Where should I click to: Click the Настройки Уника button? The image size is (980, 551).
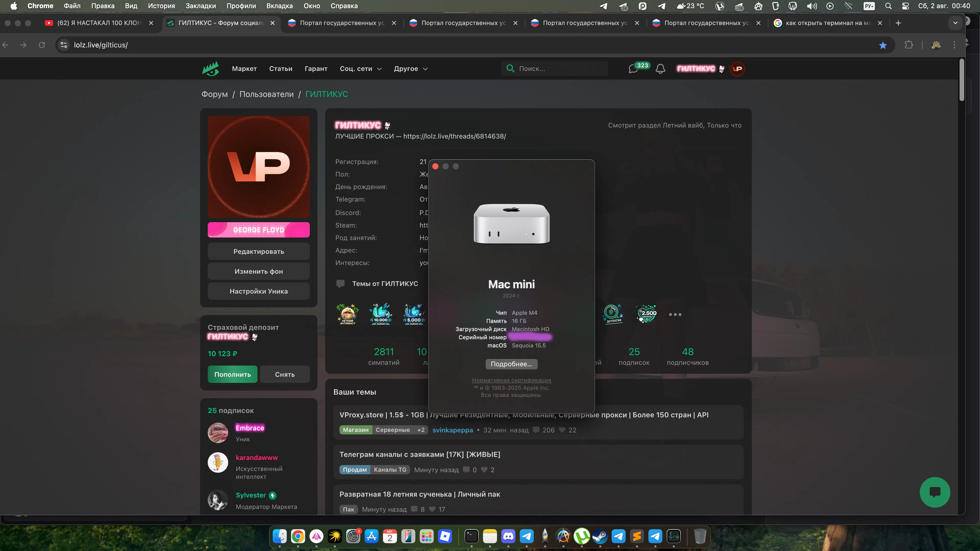coord(259,291)
